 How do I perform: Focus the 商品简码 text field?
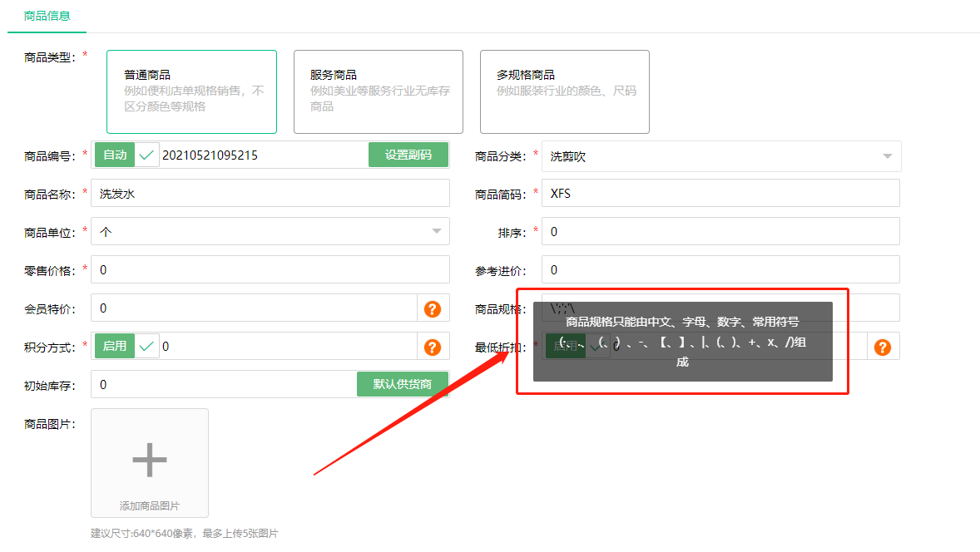point(720,194)
